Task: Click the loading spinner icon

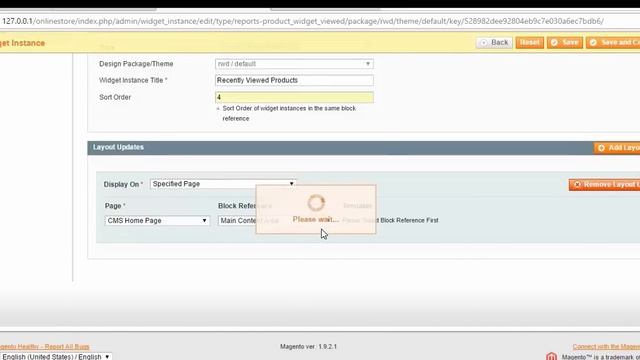Action: (x=316, y=203)
